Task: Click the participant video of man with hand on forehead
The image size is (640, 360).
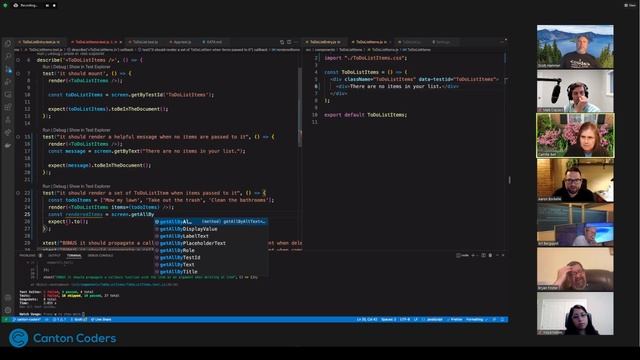Action: 575,269
